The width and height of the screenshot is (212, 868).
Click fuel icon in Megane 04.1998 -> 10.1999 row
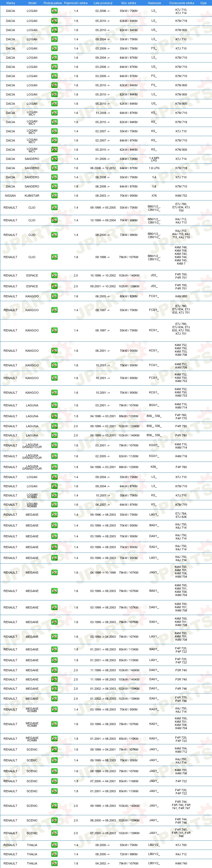[x=54, y=573]
